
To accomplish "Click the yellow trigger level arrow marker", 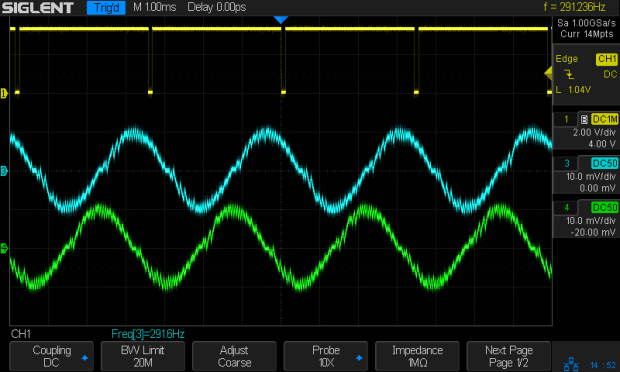I will [548, 73].
